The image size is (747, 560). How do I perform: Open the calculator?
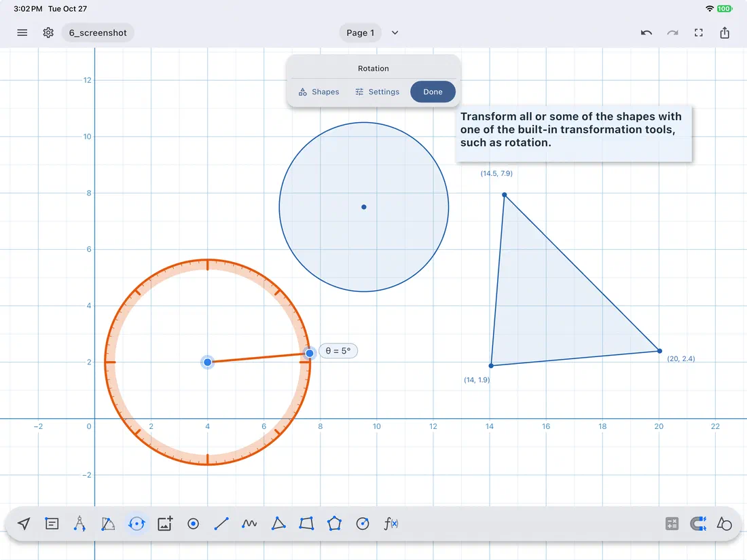[x=672, y=524]
